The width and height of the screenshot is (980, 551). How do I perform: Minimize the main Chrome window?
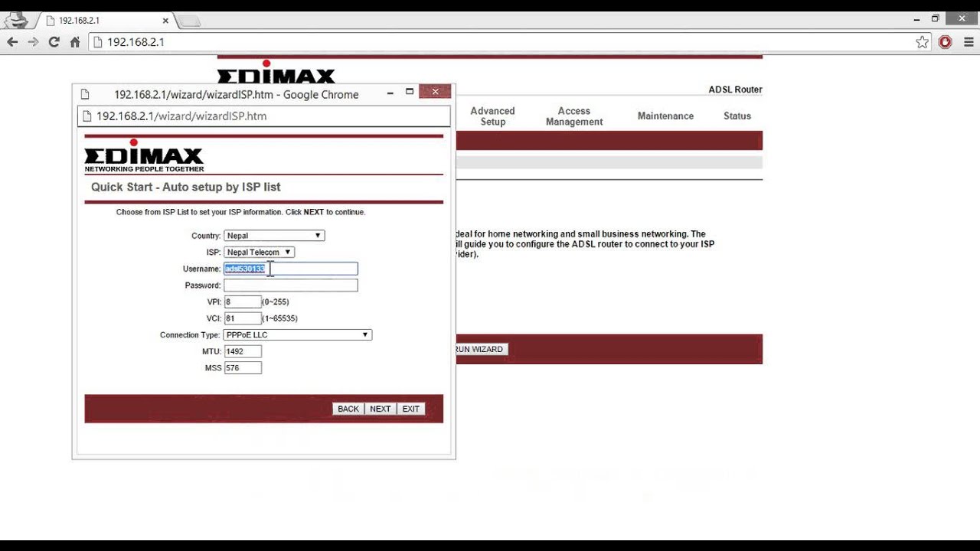point(917,18)
